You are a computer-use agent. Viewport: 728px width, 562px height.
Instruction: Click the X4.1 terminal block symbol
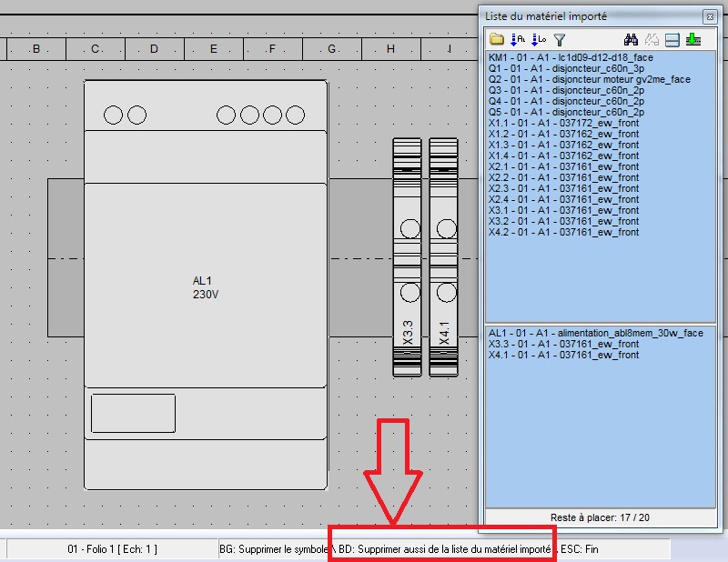443,256
